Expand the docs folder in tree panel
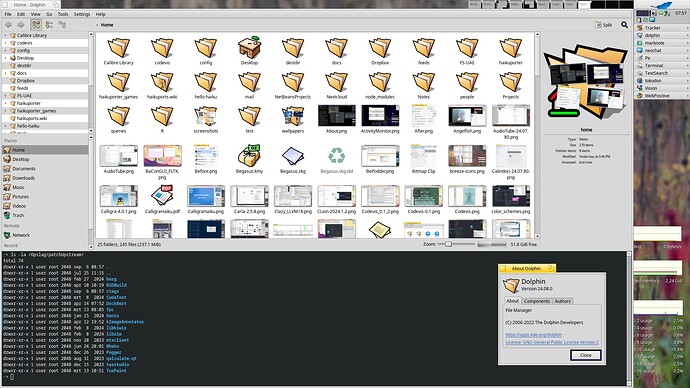 (x=5, y=73)
